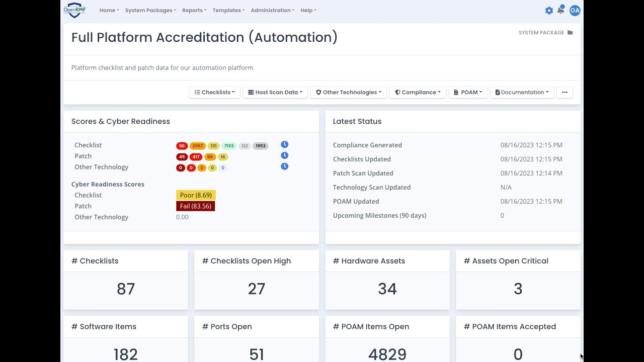Click the three-dots more options button
The image size is (644, 362).
(x=565, y=93)
